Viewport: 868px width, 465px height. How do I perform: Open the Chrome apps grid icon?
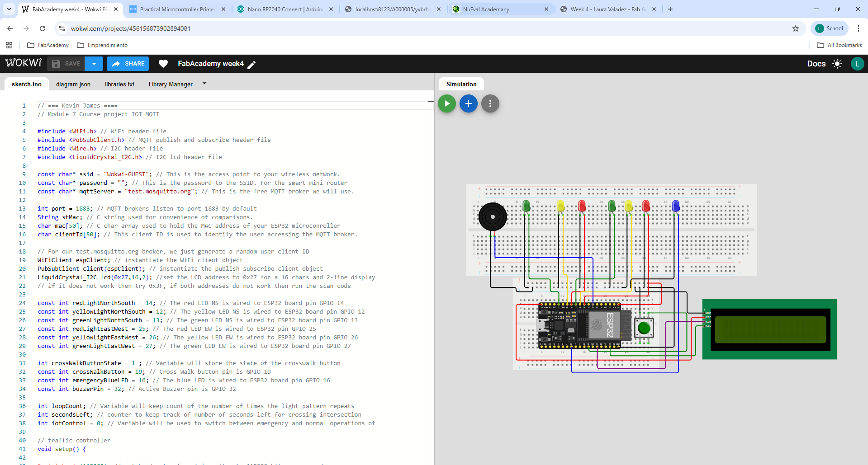tap(9, 45)
